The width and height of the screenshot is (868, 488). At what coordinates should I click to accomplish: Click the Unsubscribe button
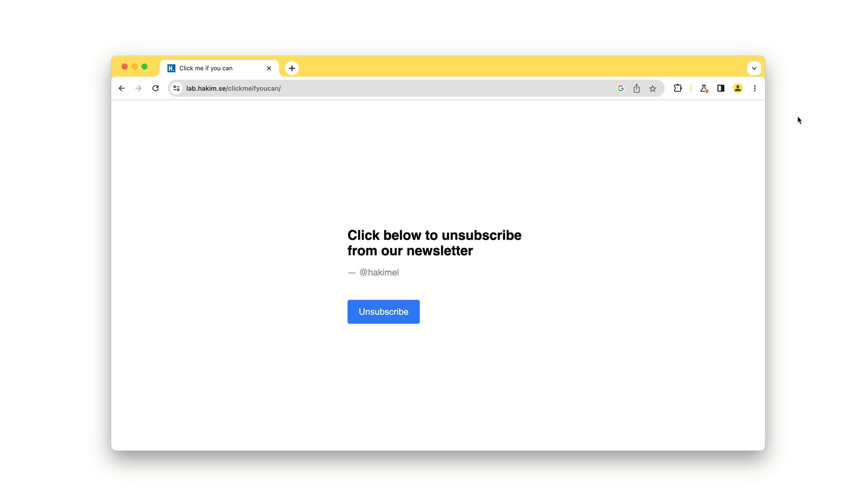383,312
